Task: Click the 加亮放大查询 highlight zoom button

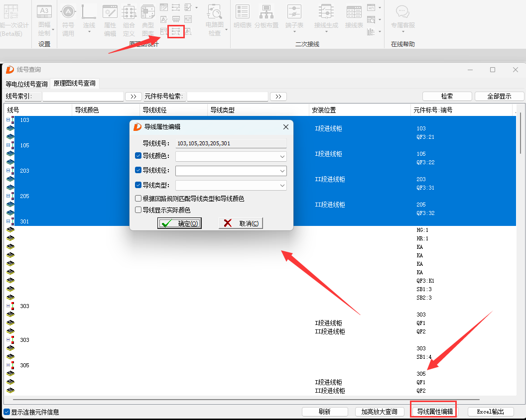Action: coord(380,412)
